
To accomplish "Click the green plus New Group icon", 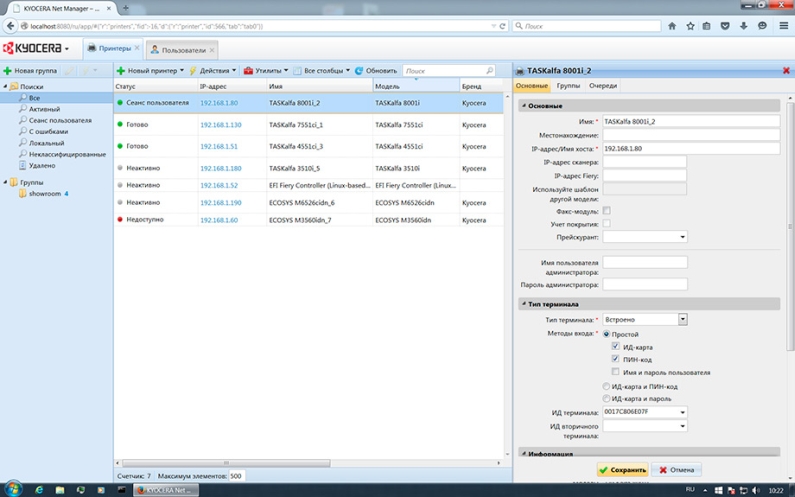I will pyautogui.click(x=7, y=71).
